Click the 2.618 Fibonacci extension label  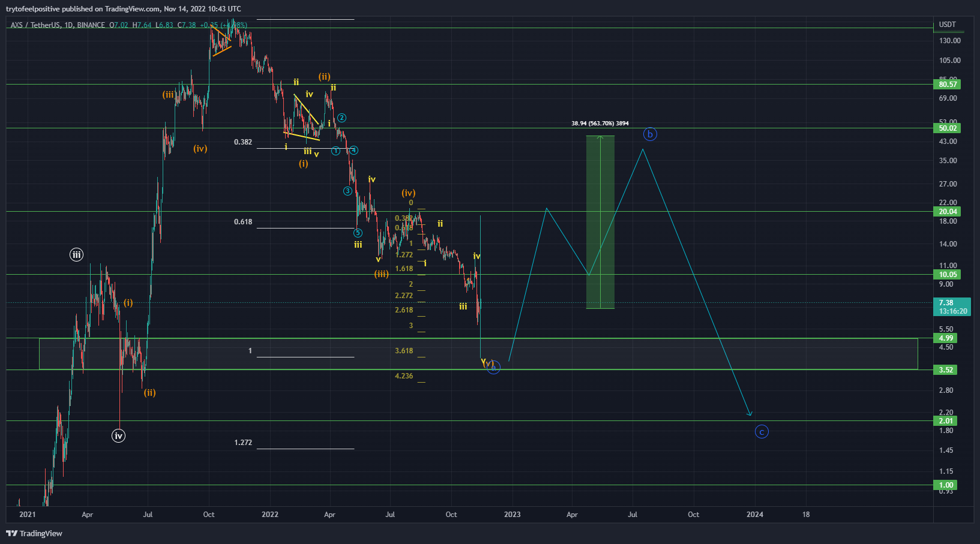[x=404, y=310]
